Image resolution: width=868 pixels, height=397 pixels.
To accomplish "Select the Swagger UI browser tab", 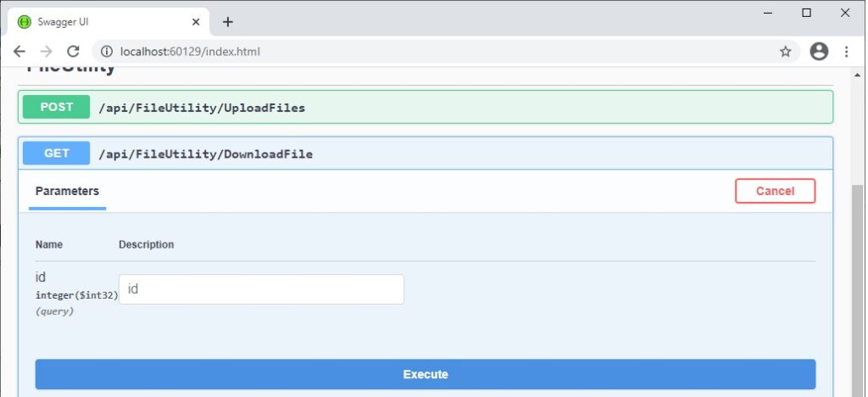I will tap(108, 21).
